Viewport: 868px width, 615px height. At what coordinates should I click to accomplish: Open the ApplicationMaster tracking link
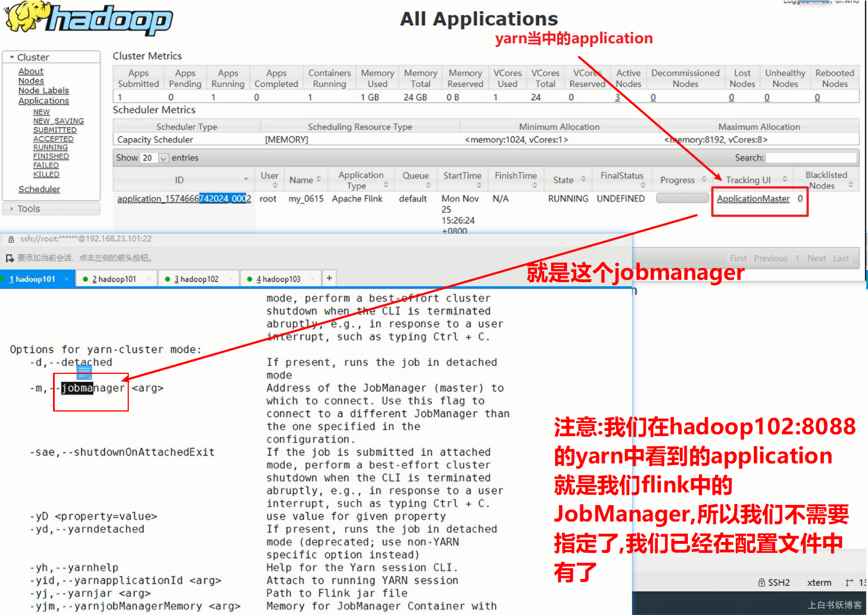[753, 198]
